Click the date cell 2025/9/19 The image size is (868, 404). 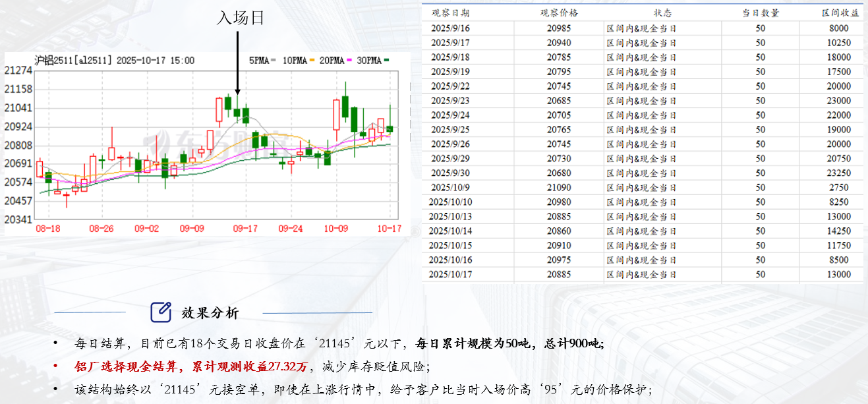pos(451,72)
